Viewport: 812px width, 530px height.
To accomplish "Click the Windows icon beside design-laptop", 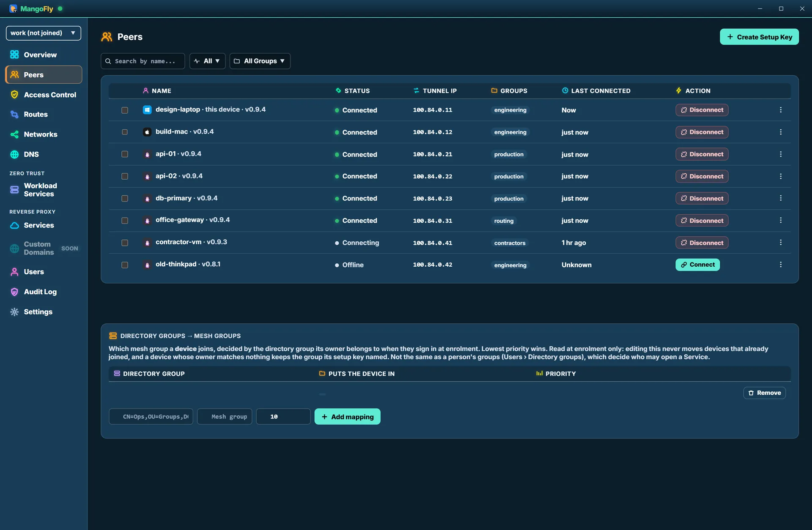I will (x=147, y=110).
